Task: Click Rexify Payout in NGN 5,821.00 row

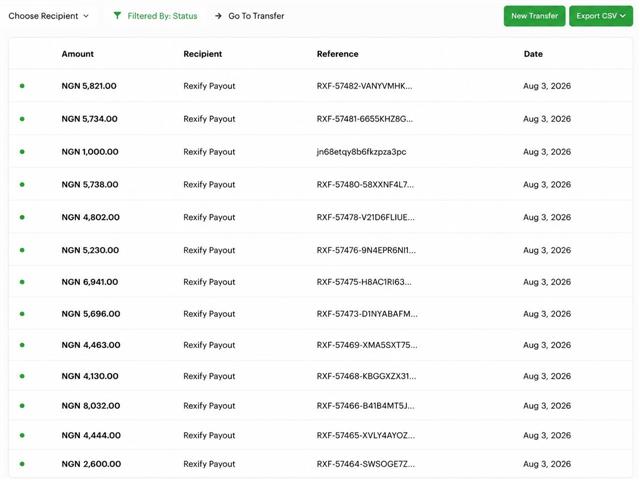Action: click(x=209, y=86)
